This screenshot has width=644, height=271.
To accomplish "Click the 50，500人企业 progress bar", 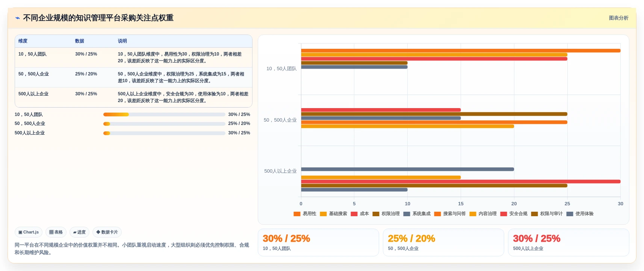I will tap(164, 124).
